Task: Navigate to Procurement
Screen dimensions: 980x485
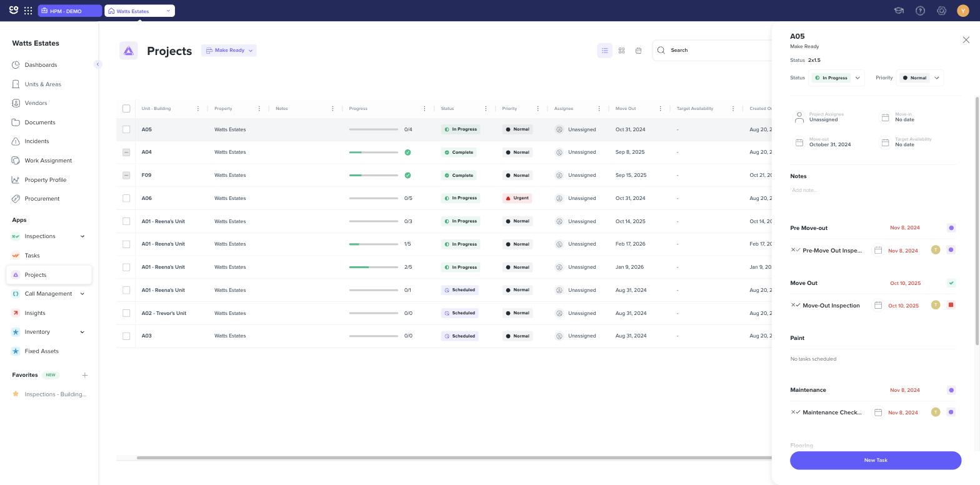Action: pyautogui.click(x=42, y=199)
